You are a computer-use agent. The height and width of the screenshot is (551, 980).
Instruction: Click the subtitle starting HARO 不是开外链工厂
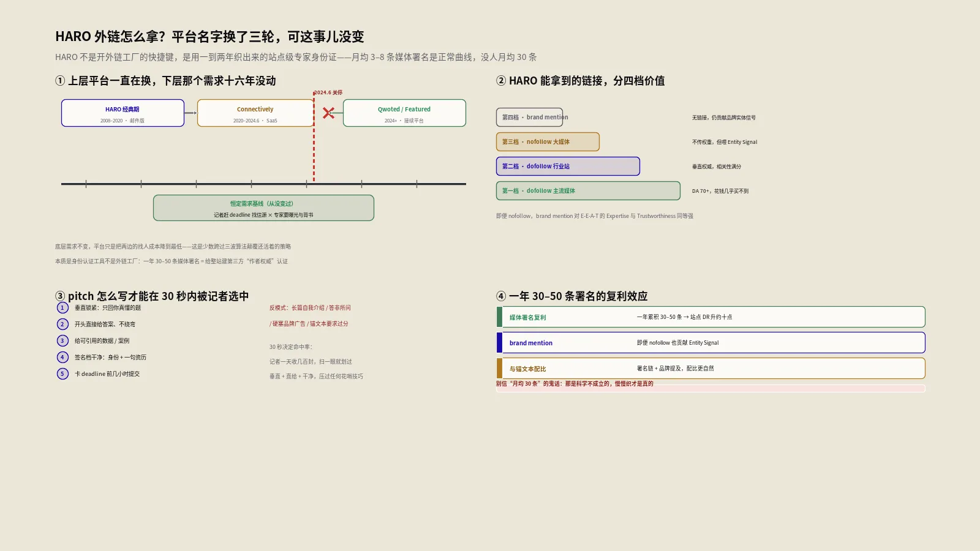[x=296, y=57]
